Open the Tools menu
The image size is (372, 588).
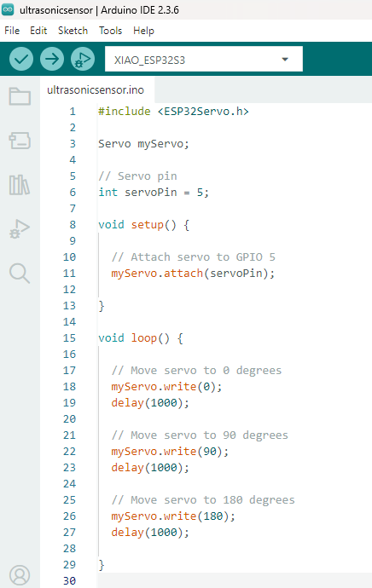110,31
